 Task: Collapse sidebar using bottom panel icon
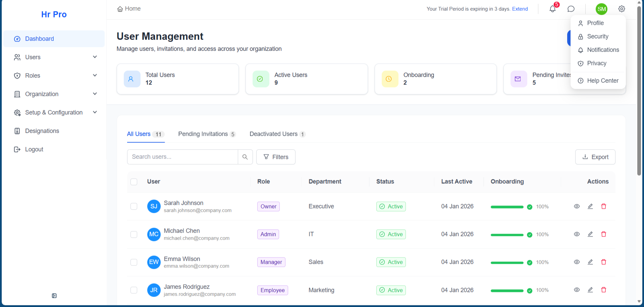click(x=54, y=296)
